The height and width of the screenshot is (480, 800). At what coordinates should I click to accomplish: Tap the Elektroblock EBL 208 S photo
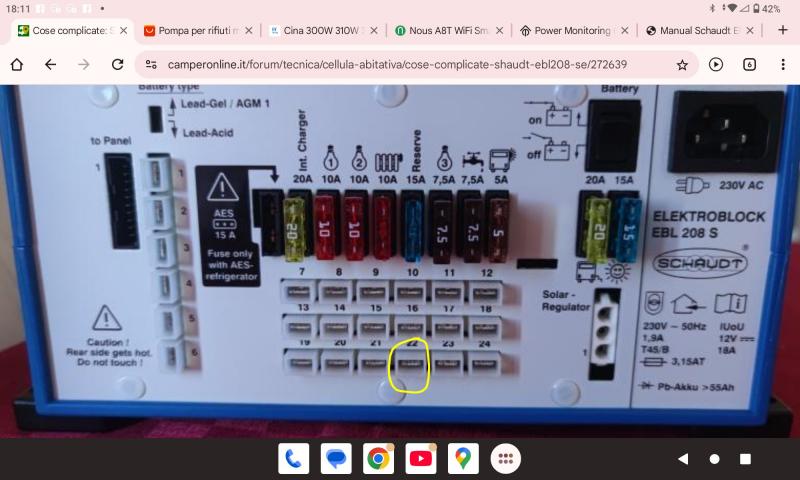coord(400,261)
